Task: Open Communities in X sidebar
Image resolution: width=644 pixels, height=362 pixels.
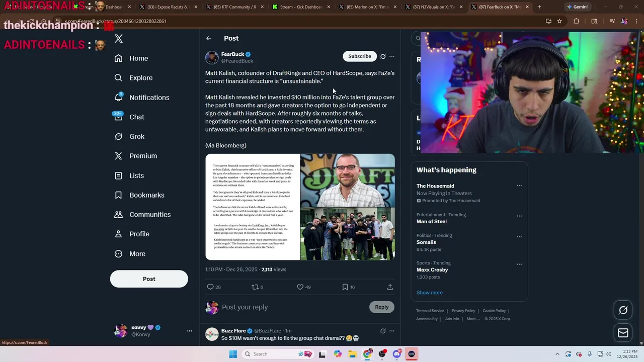Action: pos(142,215)
